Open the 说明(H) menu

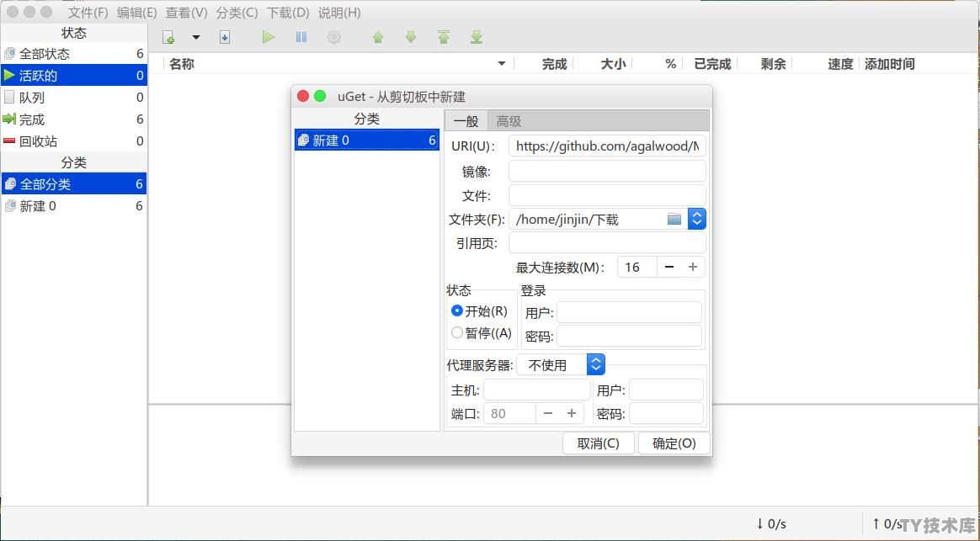click(x=338, y=13)
